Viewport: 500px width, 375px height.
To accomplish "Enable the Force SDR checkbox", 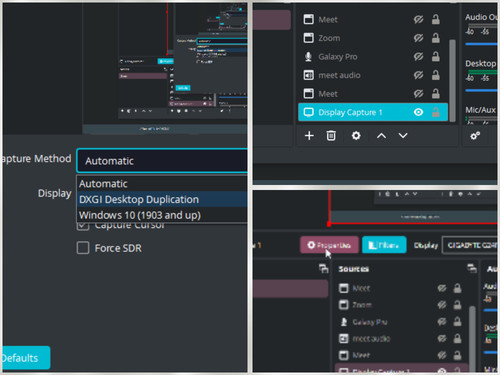I will click(83, 248).
